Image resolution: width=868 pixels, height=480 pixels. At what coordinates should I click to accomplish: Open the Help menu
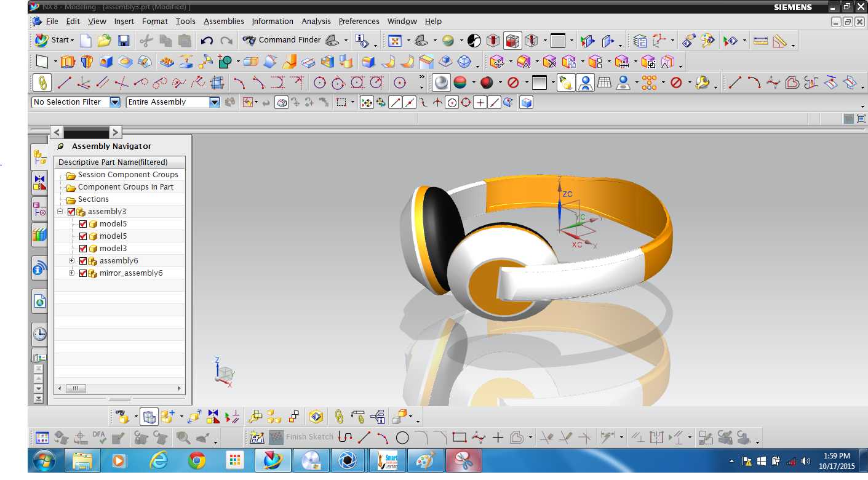433,22
